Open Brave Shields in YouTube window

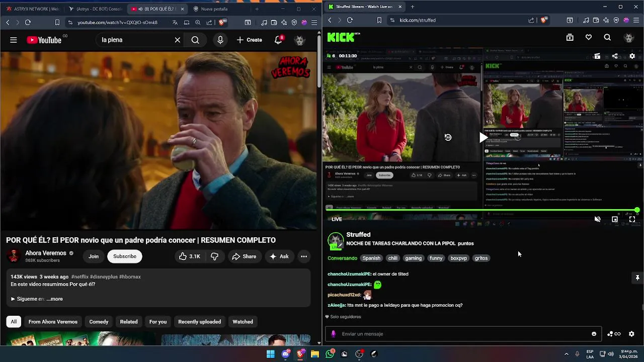click(222, 22)
